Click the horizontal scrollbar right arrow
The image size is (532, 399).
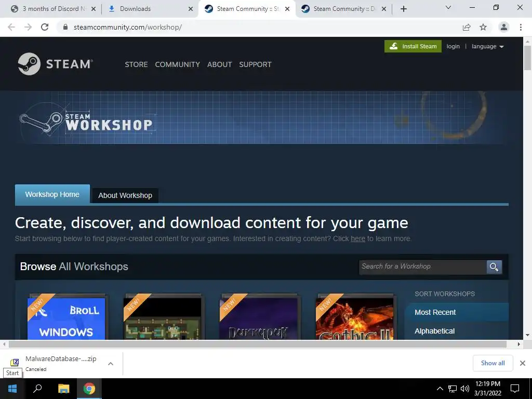pyautogui.click(x=519, y=344)
